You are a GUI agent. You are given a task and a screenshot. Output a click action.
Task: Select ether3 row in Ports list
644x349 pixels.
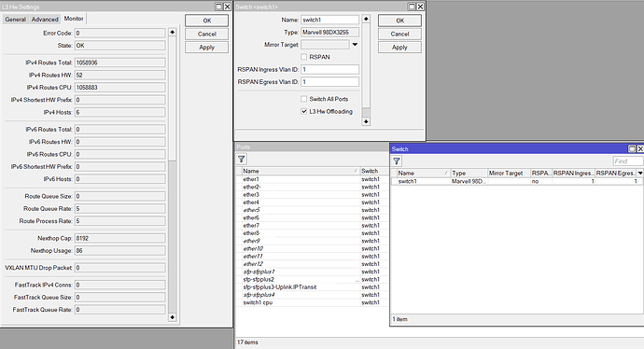click(312, 195)
